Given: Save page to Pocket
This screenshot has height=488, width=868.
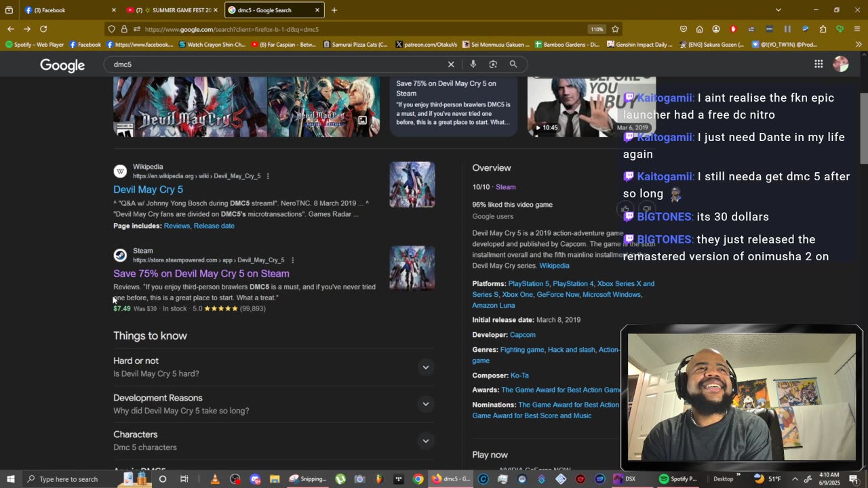Looking at the screenshot, I should point(683,29).
